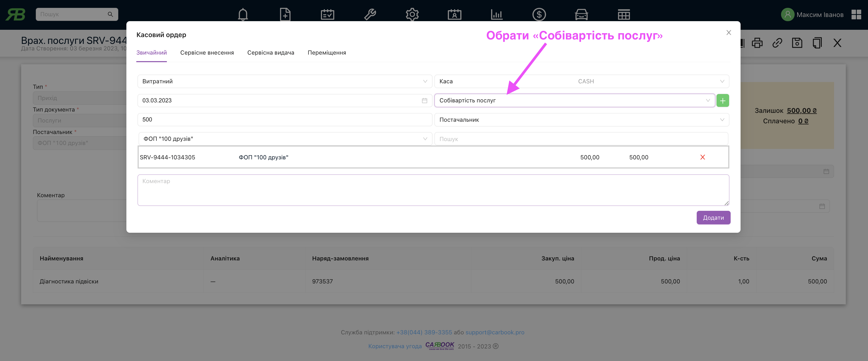Click the dollar cash icon in header
Viewport: 868px width, 361px height.
point(539,14)
